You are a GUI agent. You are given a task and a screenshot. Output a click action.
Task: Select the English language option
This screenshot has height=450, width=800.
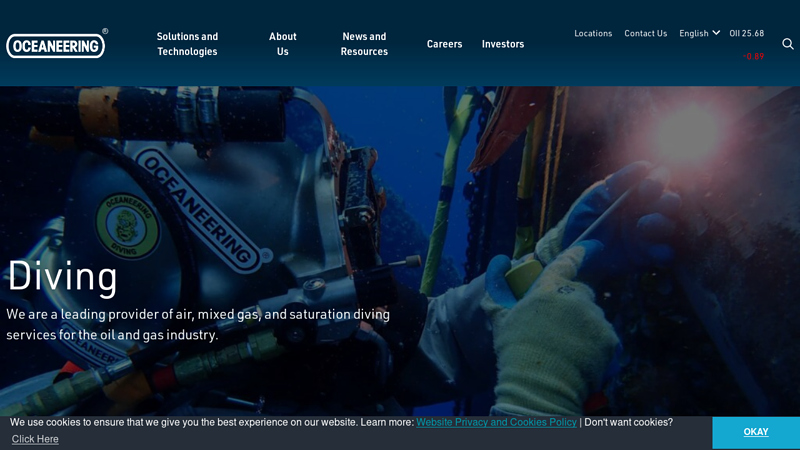point(693,33)
